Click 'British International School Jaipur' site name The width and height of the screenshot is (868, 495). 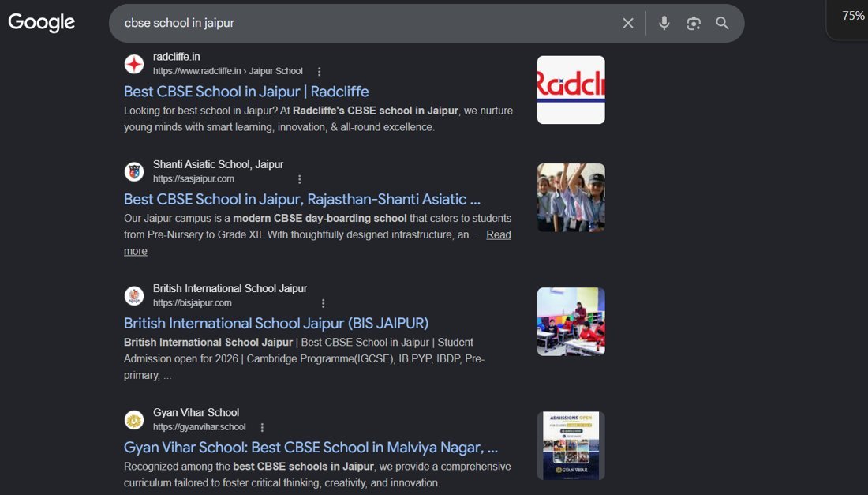[230, 288]
